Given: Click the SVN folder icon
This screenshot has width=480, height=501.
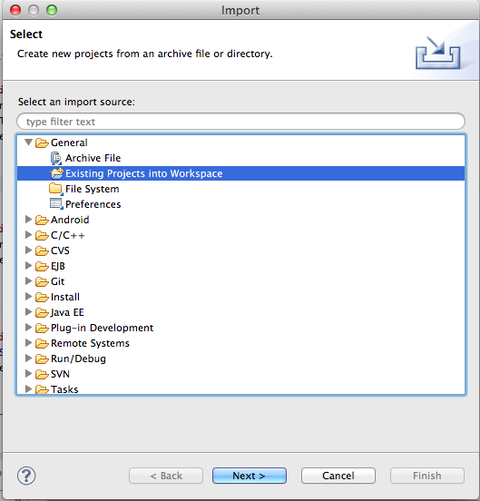Looking at the screenshot, I should (42, 374).
